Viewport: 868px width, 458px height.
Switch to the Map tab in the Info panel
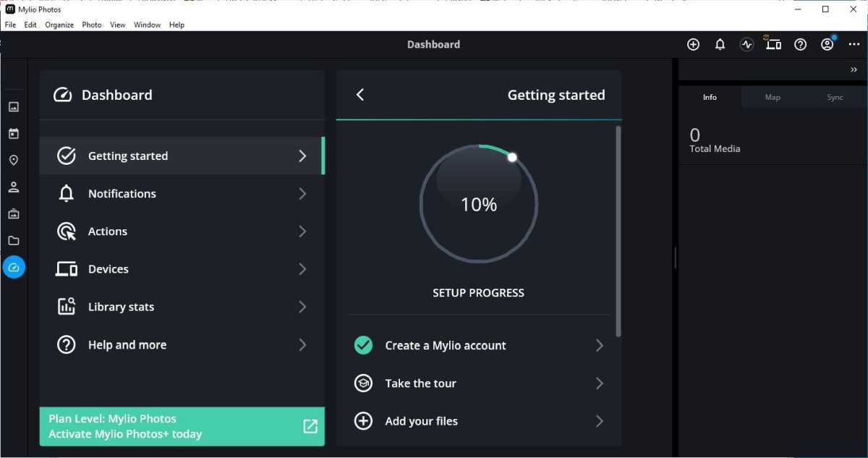coord(772,96)
